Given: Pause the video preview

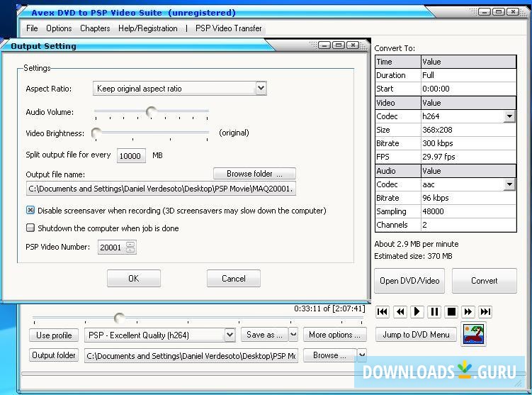Looking at the screenshot, I should click(x=434, y=312).
